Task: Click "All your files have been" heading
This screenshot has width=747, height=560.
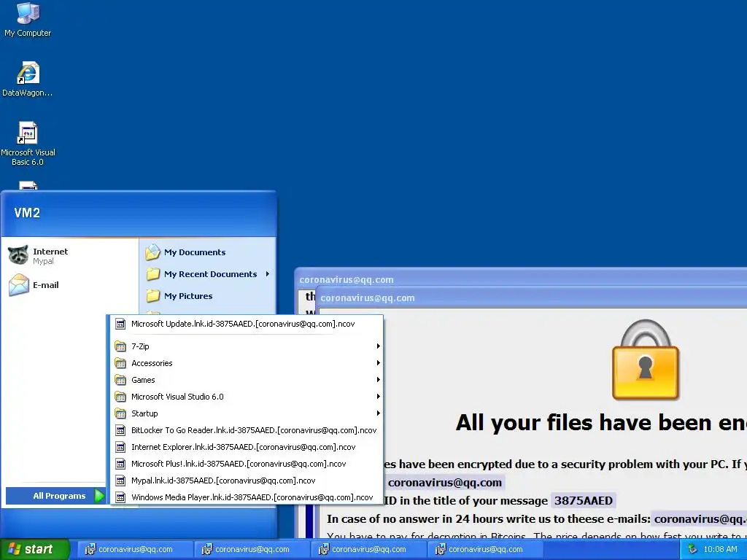Action: [x=601, y=422]
